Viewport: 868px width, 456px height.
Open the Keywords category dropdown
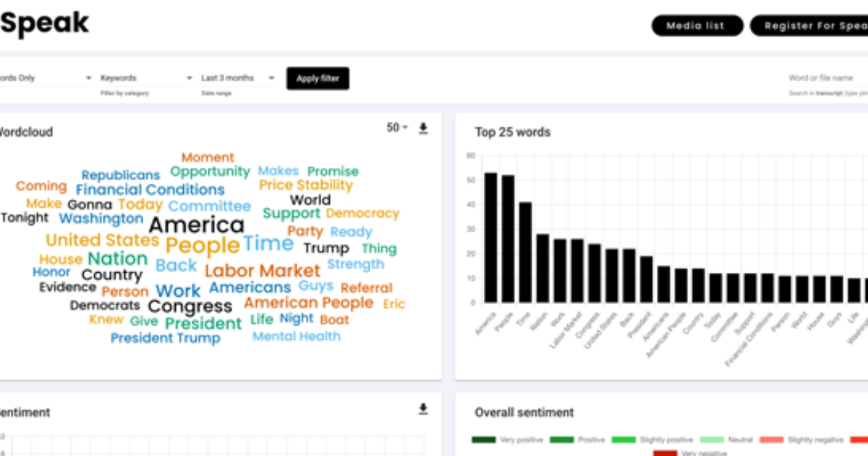(147, 78)
